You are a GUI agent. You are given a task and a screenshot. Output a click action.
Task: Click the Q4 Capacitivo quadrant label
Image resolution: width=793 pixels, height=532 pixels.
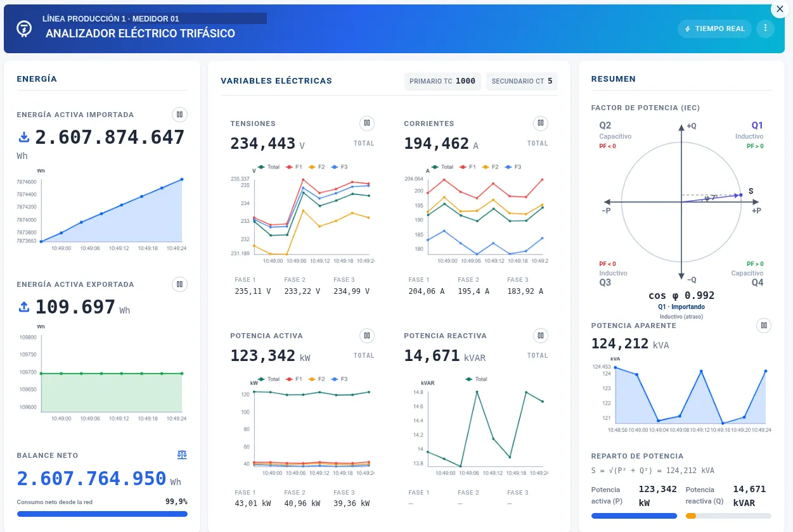pos(747,277)
